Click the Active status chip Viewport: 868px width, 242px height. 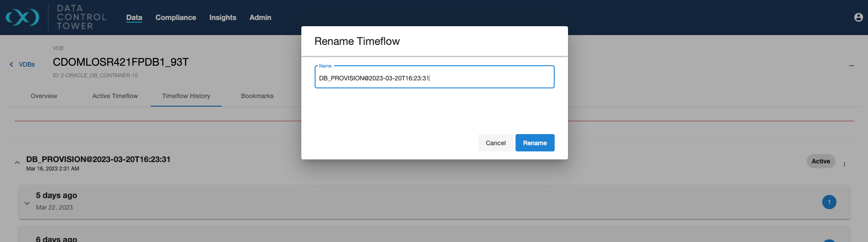pyautogui.click(x=820, y=161)
